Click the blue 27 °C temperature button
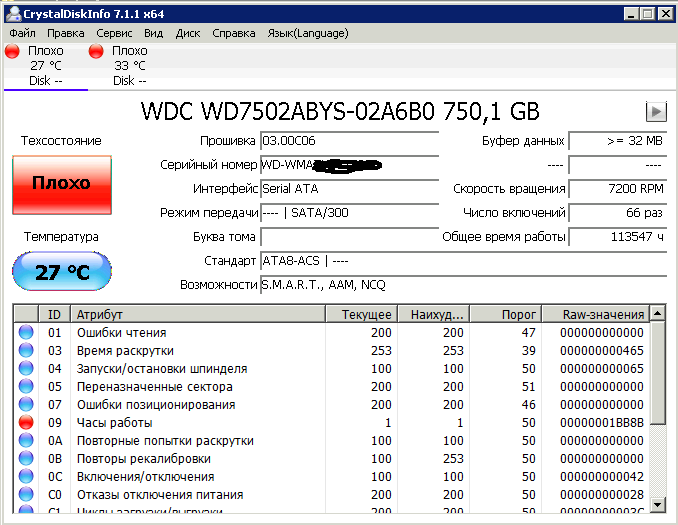The image size is (678, 525). tap(62, 271)
